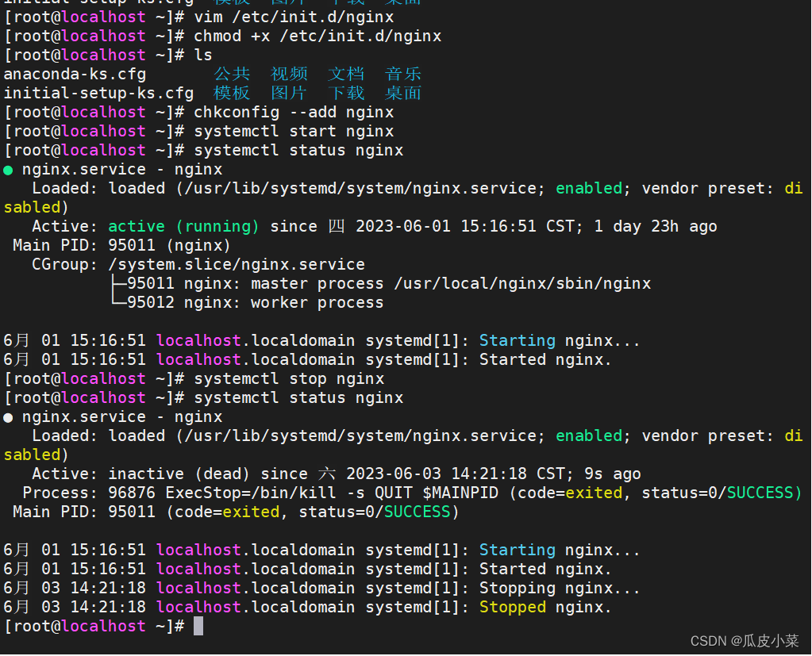Click '9s ago' text

point(613,474)
